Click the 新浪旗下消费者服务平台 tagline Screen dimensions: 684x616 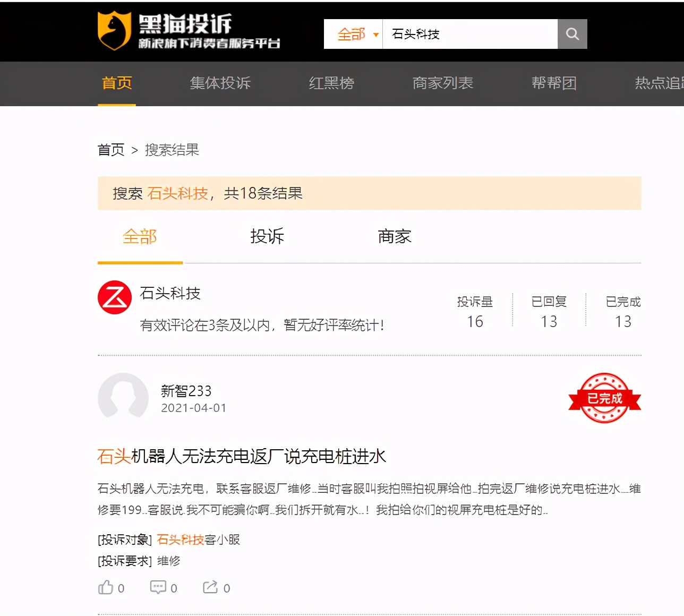[x=209, y=44]
